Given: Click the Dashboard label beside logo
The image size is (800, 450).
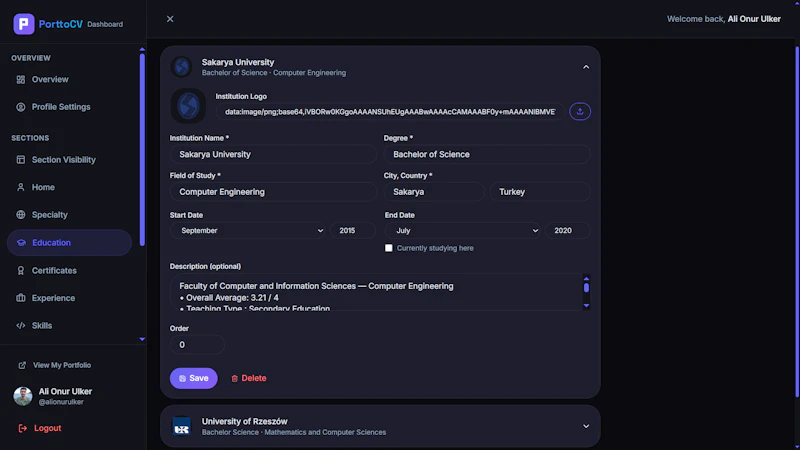Looking at the screenshot, I should pos(105,24).
